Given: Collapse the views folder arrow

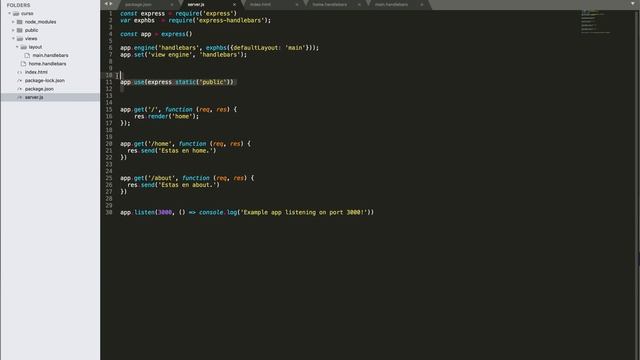Looking at the screenshot, I should click(x=13, y=38).
